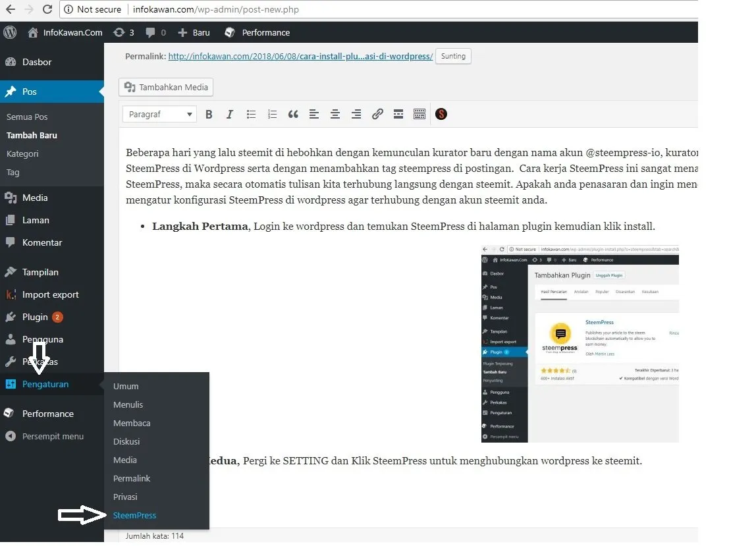Open the post permalink URL

300,57
